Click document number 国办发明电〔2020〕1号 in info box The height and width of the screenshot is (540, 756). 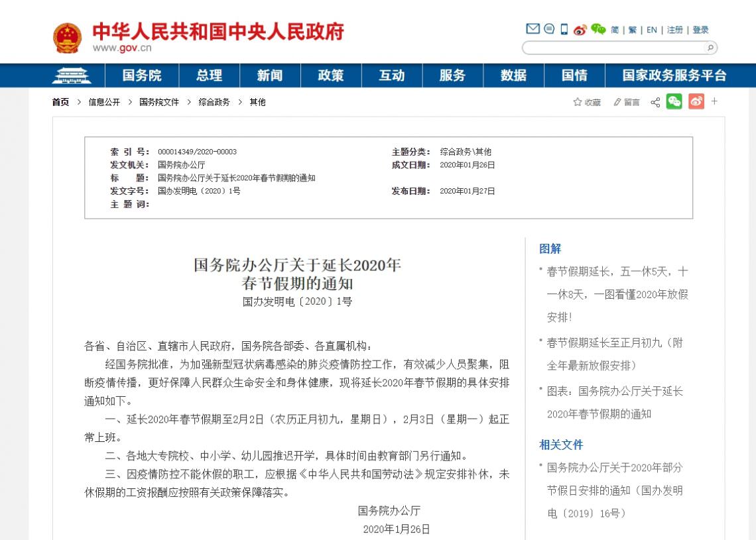tap(199, 191)
